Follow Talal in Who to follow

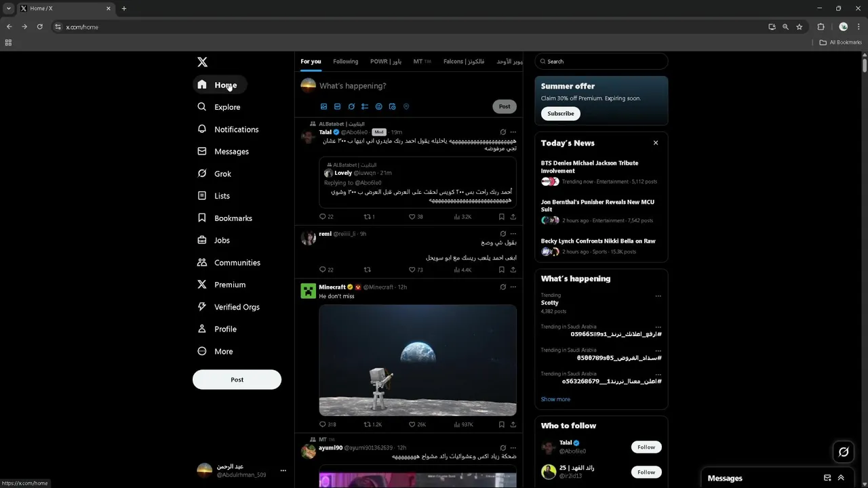pos(646,447)
